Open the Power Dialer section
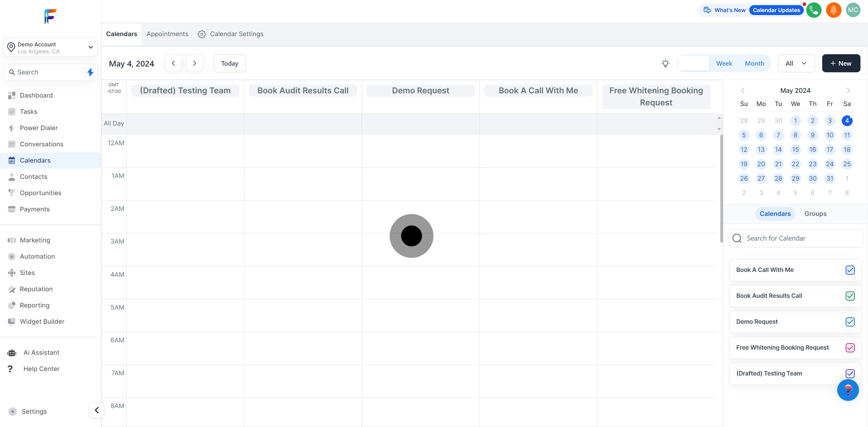This screenshot has width=868, height=427. pos(38,128)
